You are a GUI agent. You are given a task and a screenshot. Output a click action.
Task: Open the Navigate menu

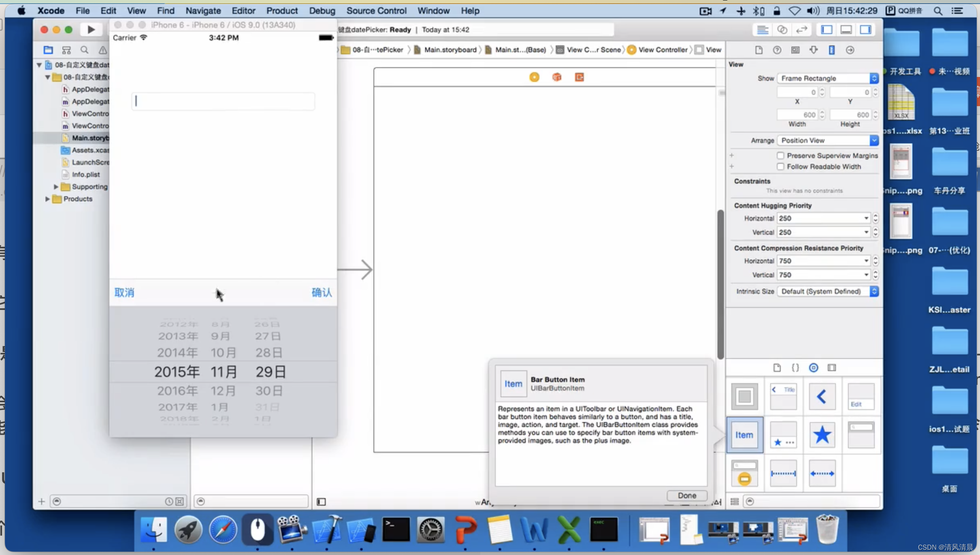[x=203, y=11]
